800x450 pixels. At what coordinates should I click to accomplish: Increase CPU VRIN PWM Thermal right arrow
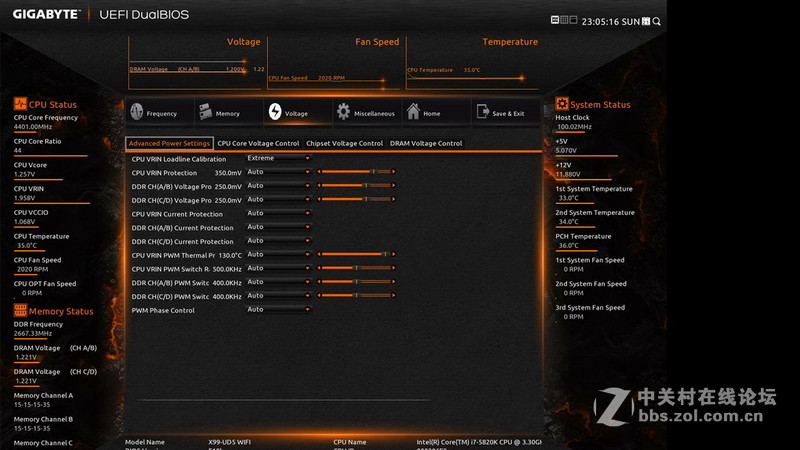[394, 254]
